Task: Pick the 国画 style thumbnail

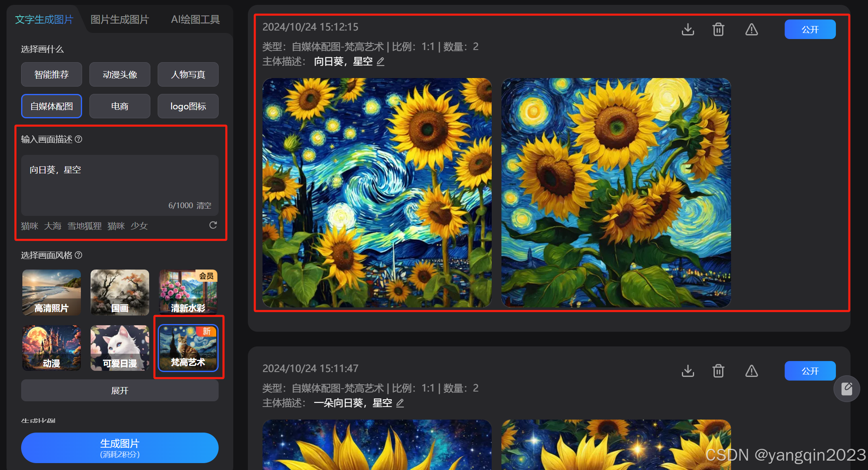Action: [120, 292]
